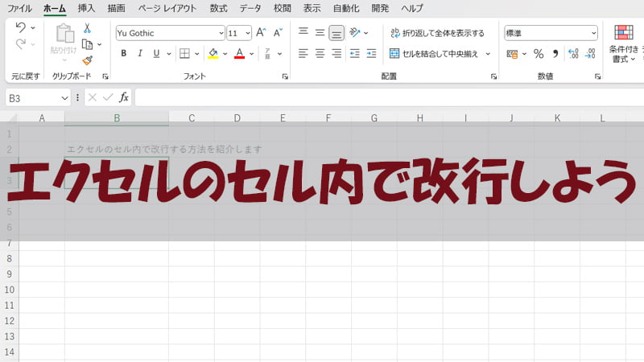Toggle Bold formatting
This screenshot has width=644, height=362.
click(x=123, y=54)
